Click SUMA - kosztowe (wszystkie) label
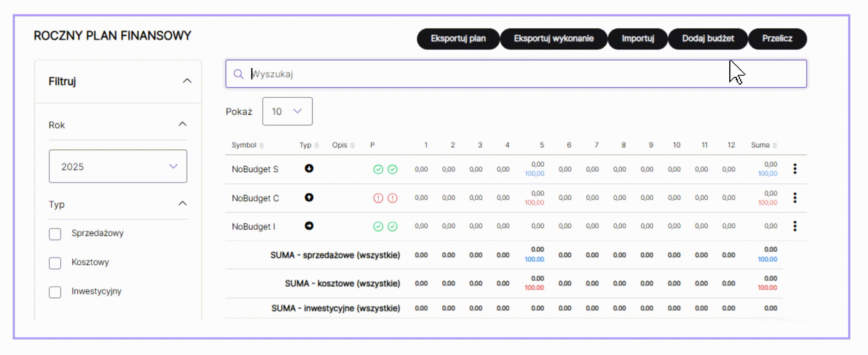This screenshot has height=355, width=868. coord(343,284)
